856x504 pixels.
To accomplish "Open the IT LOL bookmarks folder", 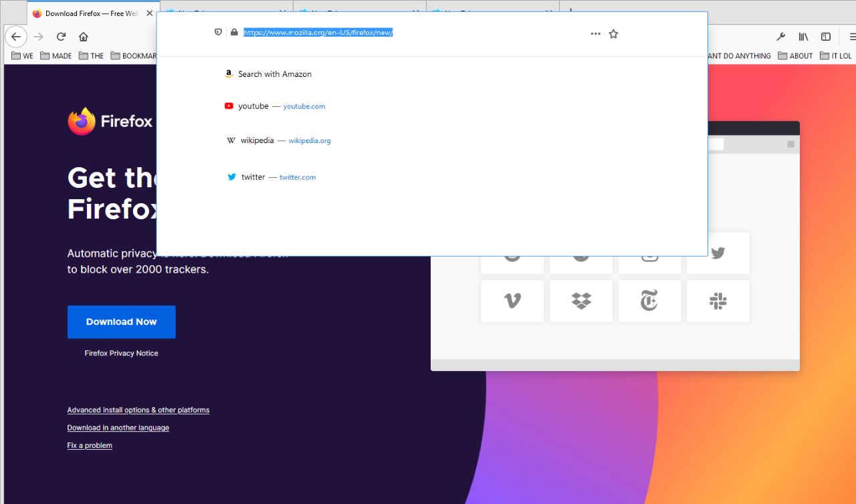I will click(x=836, y=56).
